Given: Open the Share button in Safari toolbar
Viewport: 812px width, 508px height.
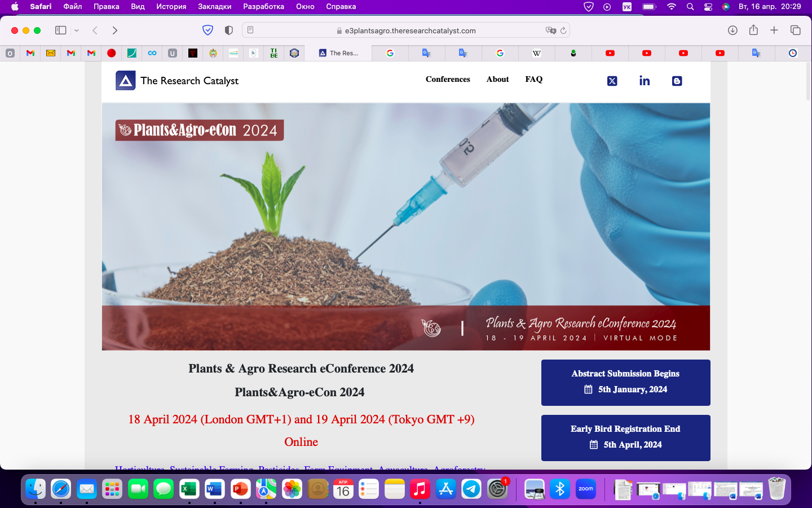Looking at the screenshot, I should click(753, 30).
